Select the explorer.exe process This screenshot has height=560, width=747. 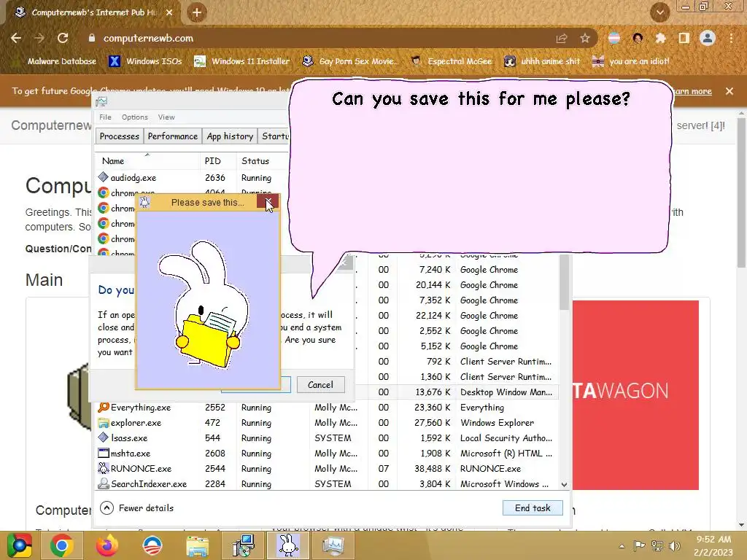click(326, 422)
